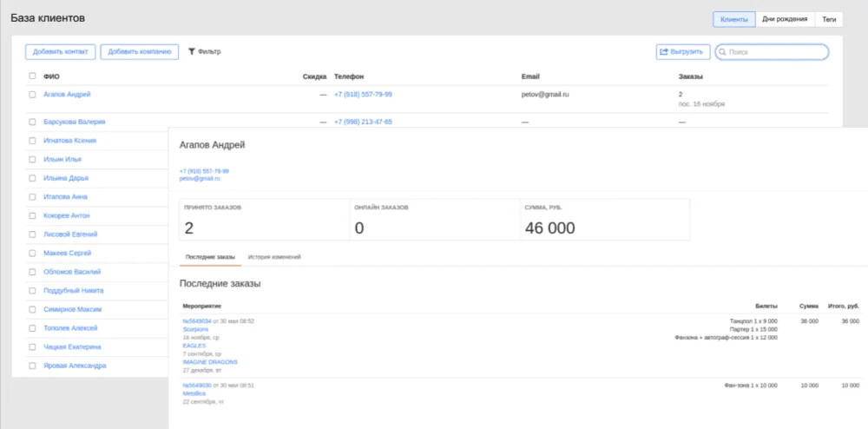Click phone number +7 (998) 213-47-65
This screenshot has height=429, width=868.
[363, 122]
